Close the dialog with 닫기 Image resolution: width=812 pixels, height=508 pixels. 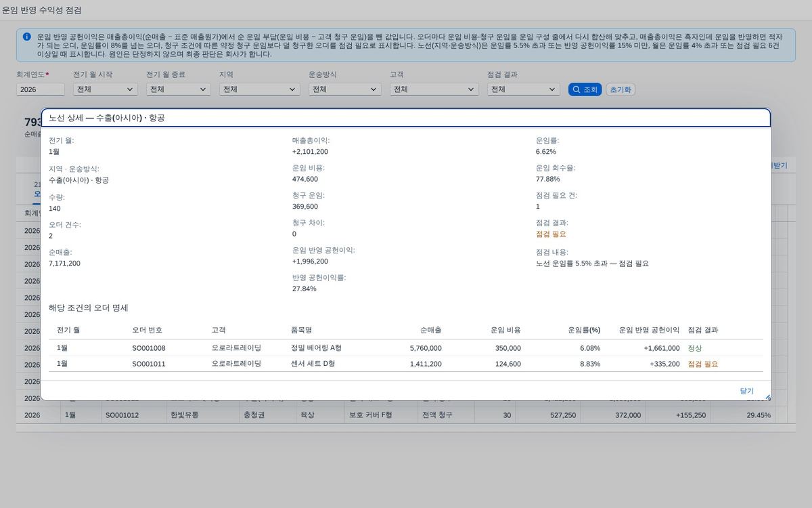[x=746, y=391]
